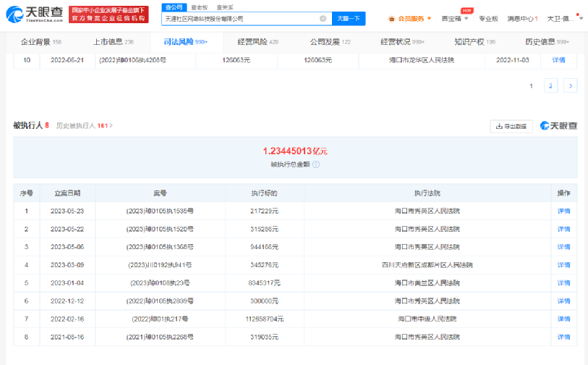Click the 海口市美兰区人民法院 court name

427,283
